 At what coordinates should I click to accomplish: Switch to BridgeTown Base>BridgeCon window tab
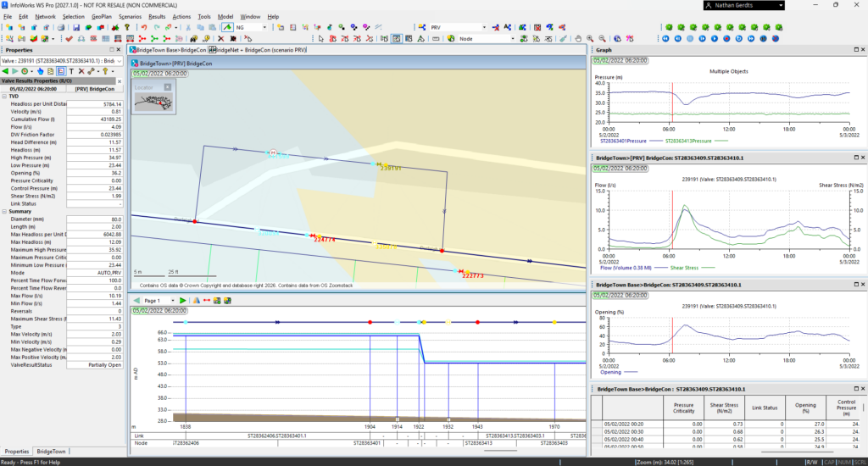coord(169,50)
